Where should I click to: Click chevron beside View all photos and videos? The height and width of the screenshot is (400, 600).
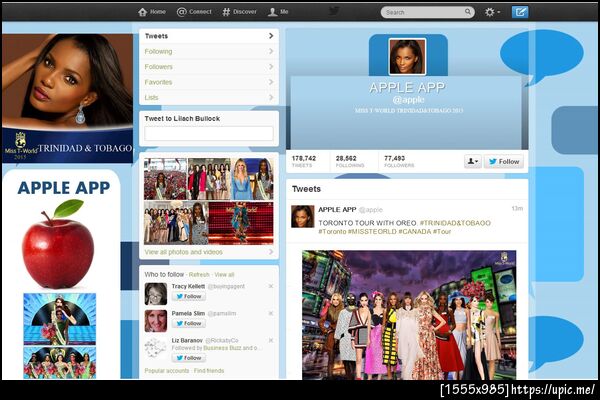[x=271, y=252]
